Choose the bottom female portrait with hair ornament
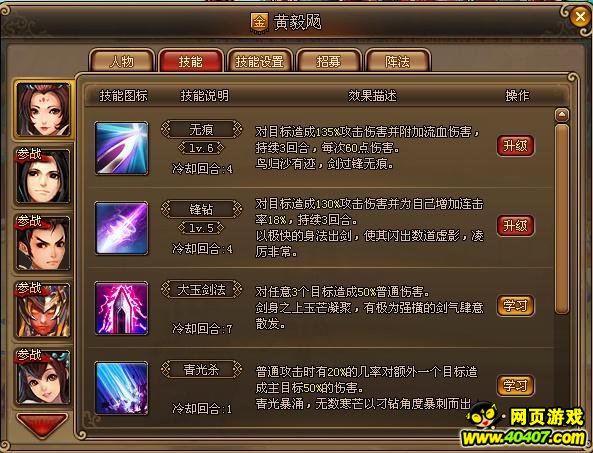The width and height of the screenshot is (593, 453). pyautogui.click(x=43, y=377)
